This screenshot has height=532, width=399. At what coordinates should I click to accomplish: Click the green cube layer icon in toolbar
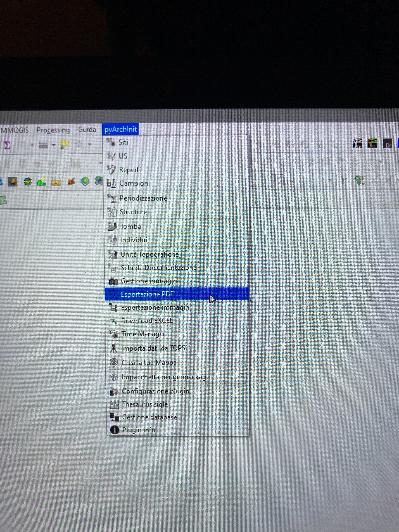point(85,181)
